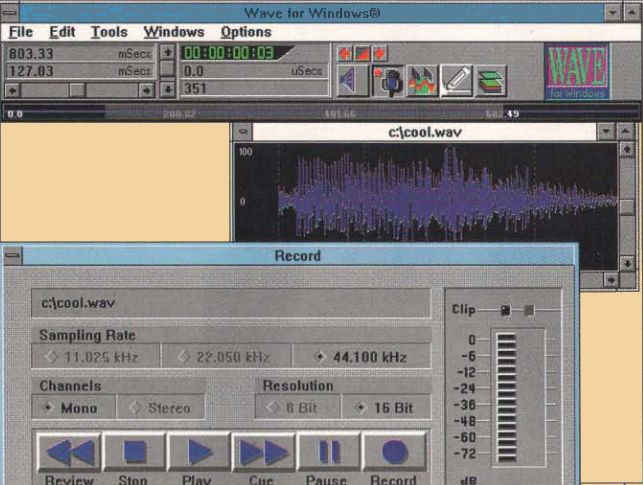Click the left red arrow marker icon
The height and width of the screenshot is (485, 643).
pyautogui.click(x=344, y=53)
